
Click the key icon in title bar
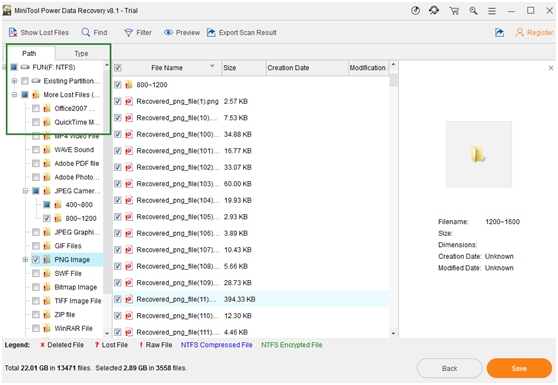473,11
